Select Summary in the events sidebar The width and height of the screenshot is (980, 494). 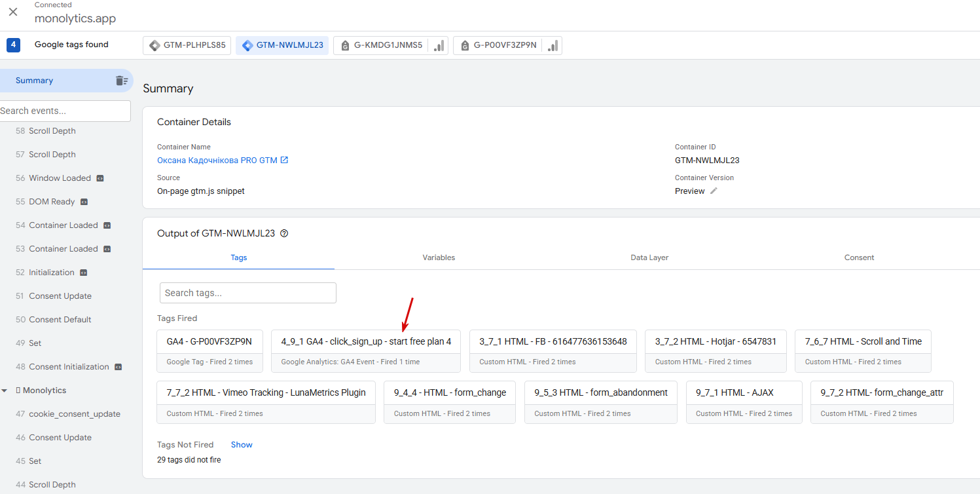[x=66, y=81]
